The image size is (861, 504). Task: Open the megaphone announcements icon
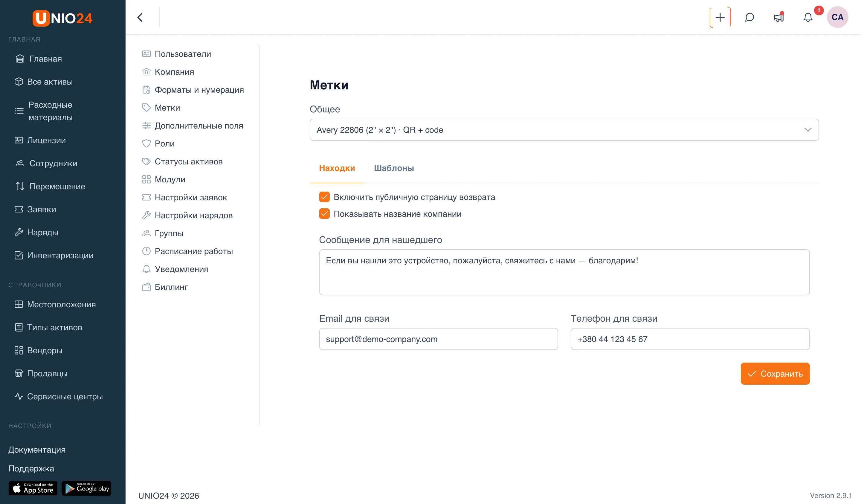(779, 17)
